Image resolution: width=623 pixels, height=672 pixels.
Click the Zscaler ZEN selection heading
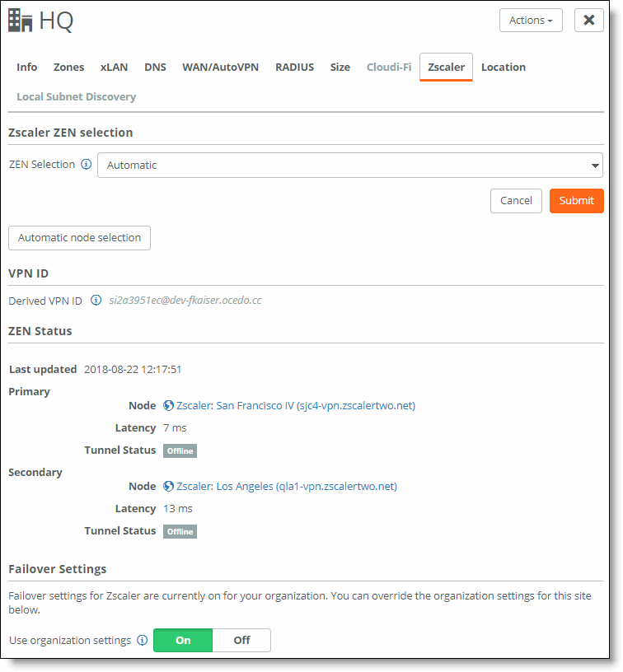pyautogui.click(x=71, y=133)
